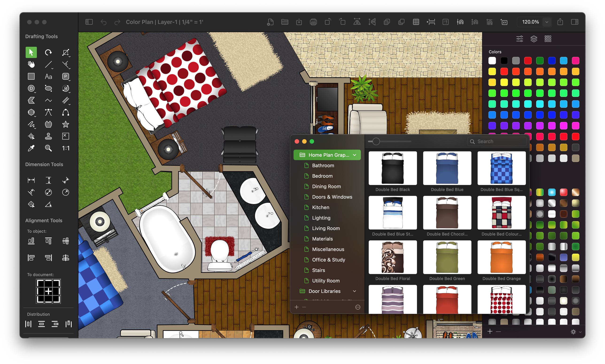Select the Rotate tool

point(49,53)
